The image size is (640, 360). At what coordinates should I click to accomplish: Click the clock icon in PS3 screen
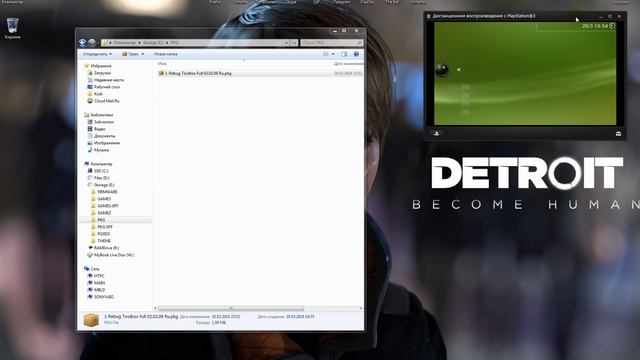pyautogui.click(x=612, y=26)
